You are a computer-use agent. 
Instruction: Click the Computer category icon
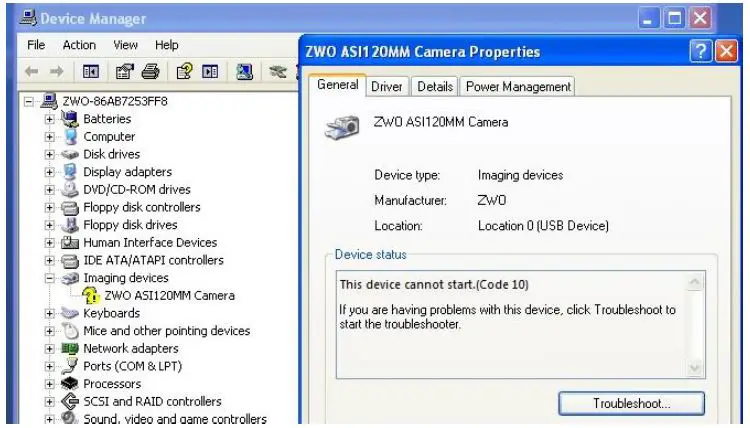[x=71, y=136]
